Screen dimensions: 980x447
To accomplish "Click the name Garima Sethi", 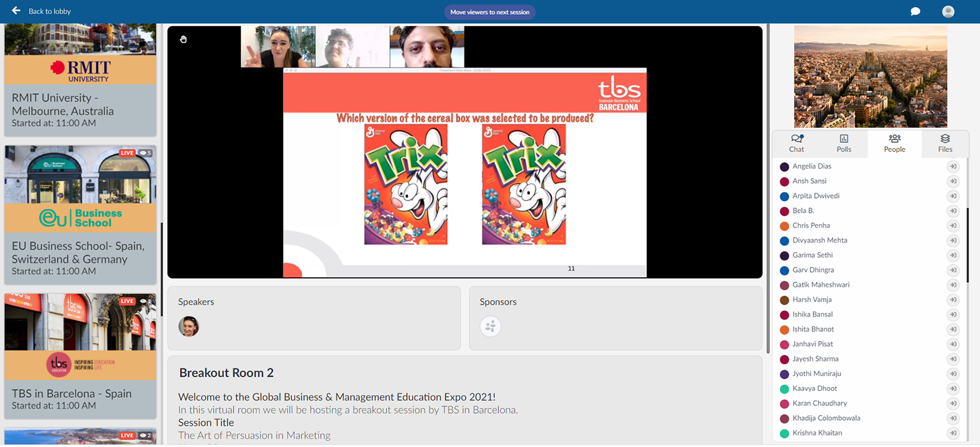I will tap(813, 255).
